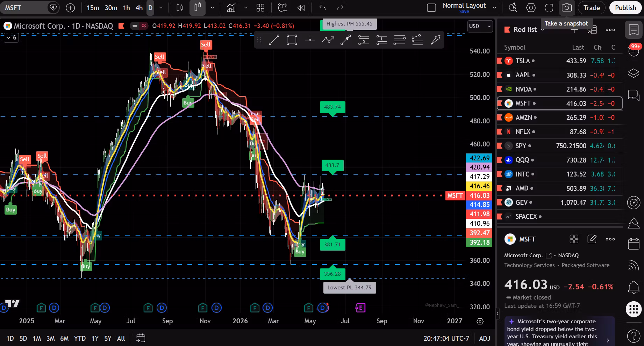Expand the timeframe interval dropdown chevron
The width and height of the screenshot is (644, 346).
click(x=161, y=8)
